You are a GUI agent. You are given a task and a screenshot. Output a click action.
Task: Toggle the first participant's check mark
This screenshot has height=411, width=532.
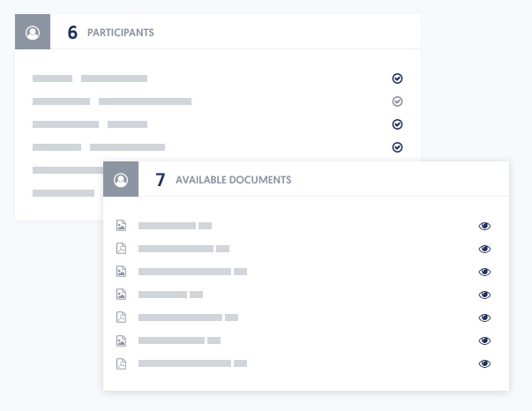click(x=397, y=78)
